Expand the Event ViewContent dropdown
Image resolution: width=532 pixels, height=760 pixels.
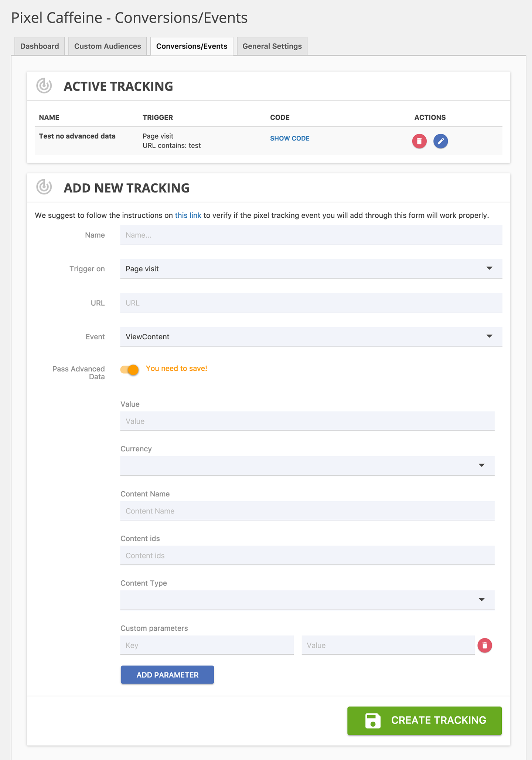(x=311, y=337)
